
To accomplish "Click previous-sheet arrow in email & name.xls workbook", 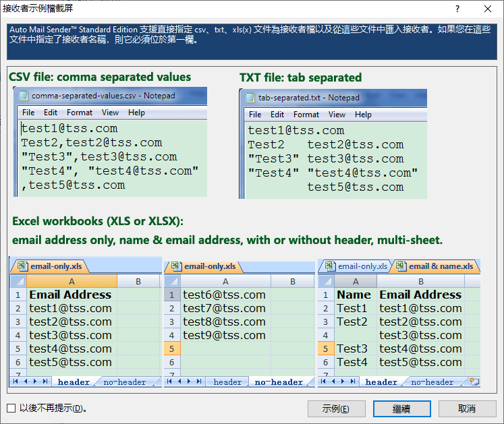I will click(x=333, y=382).
